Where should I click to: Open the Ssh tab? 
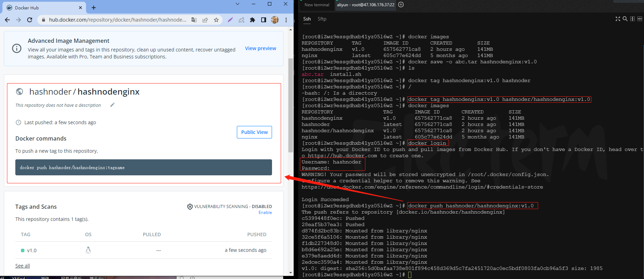tap(307, 19)
